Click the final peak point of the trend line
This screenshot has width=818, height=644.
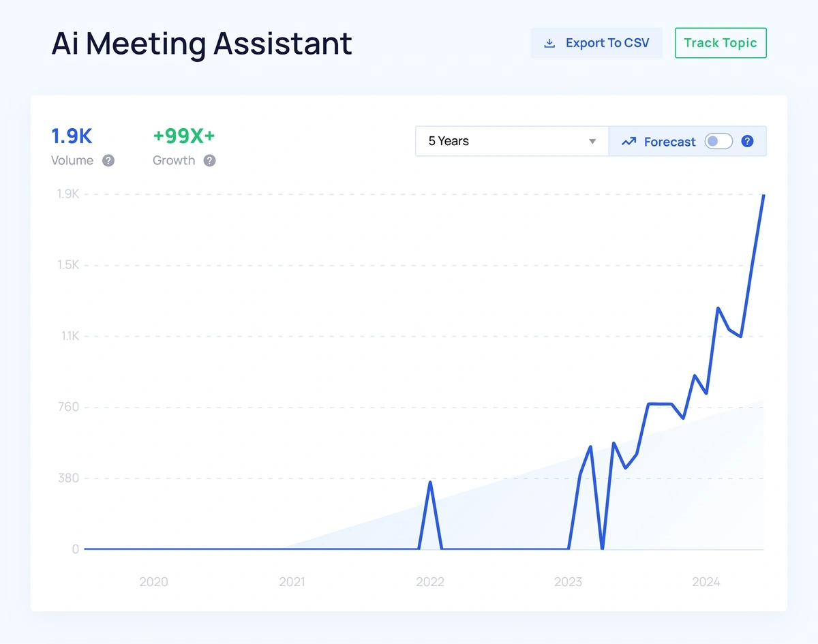tap(763, 196)
